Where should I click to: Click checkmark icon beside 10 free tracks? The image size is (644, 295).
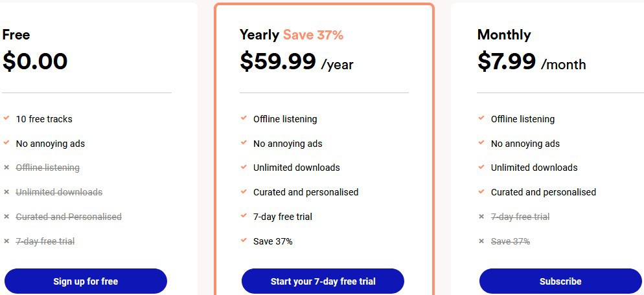[x=6, y=118]
